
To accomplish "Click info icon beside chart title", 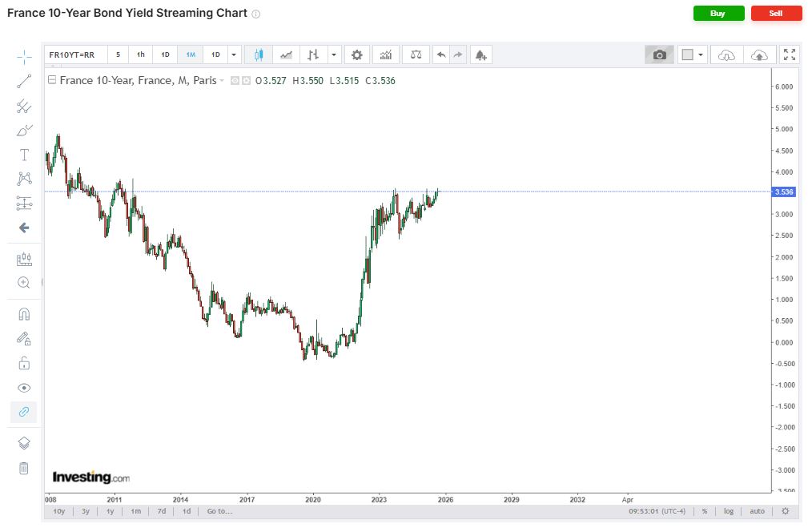I will pos(255,14).
